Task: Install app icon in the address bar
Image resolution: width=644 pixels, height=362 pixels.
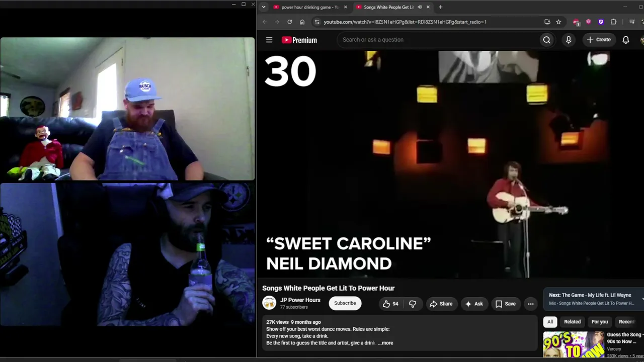Action: tap(547, 22)
